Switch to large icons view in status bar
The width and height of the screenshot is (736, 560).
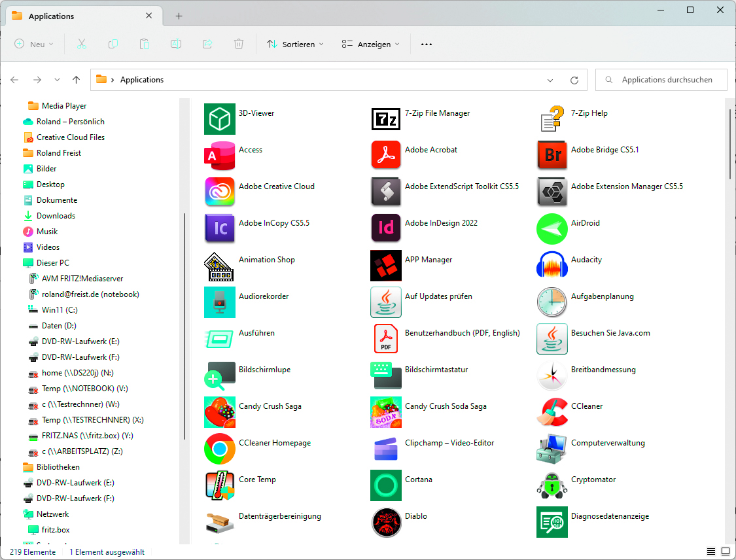pos(726,551)
